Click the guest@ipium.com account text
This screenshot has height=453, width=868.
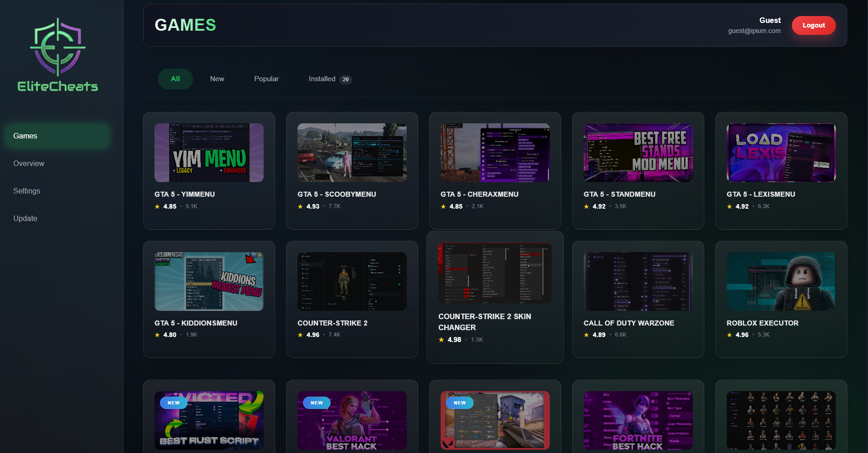click(x=755, y=31)
